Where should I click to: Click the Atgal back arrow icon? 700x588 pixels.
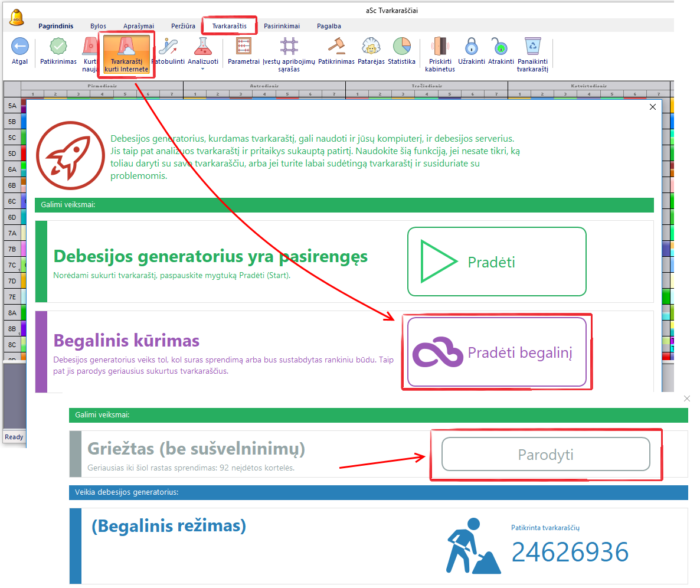pos(19,47)
